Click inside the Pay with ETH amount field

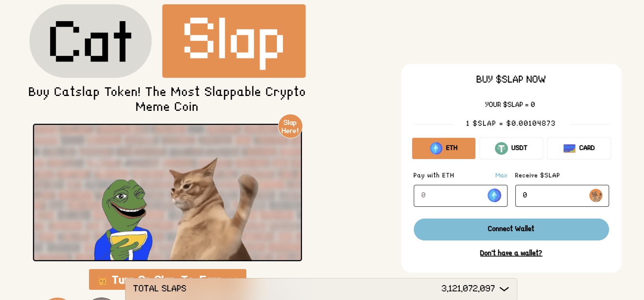451,195
